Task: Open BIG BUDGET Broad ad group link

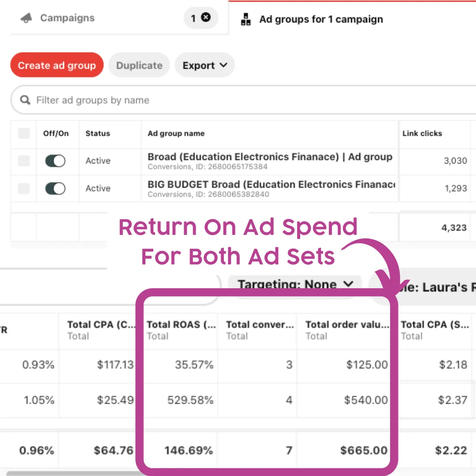Action: (271, 184)
